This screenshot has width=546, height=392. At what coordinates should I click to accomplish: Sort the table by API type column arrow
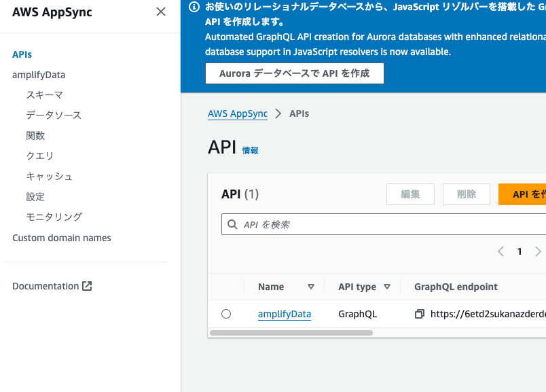[x=387, y=287]
